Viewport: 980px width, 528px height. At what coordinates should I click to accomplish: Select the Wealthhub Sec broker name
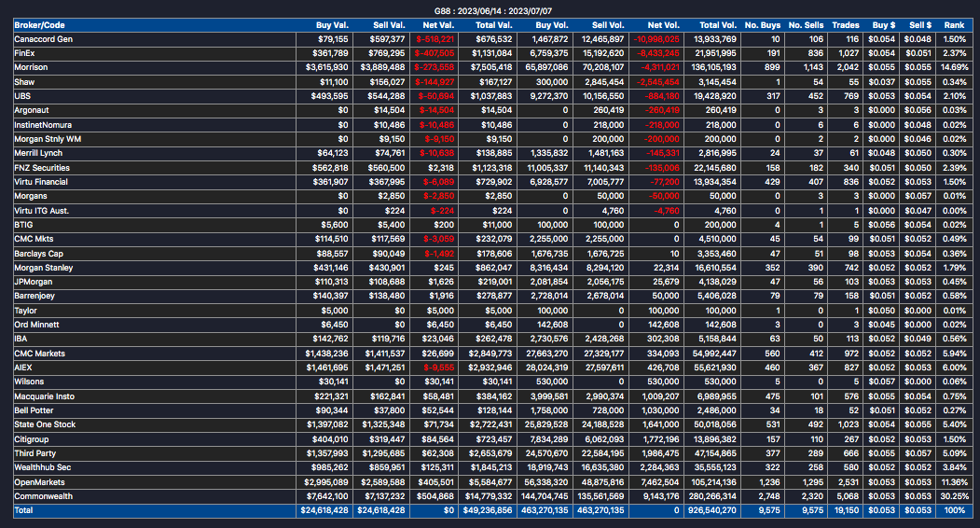43,467
